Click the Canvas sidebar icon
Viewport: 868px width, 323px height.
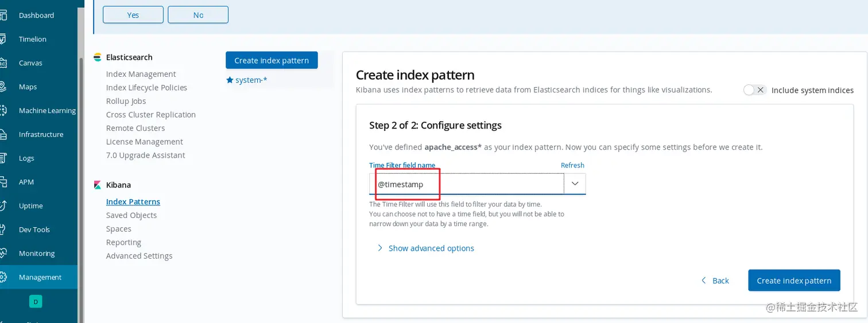point(3,63)
